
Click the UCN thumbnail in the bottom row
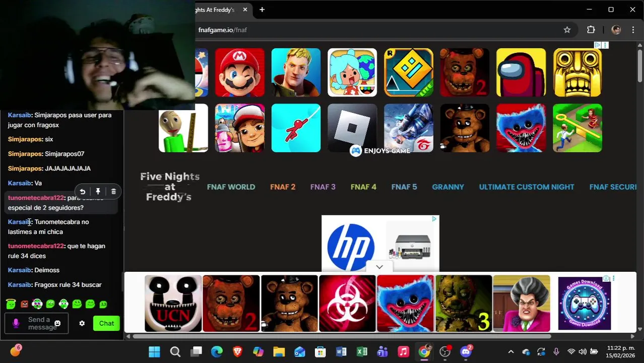click(x=173, y=304)
